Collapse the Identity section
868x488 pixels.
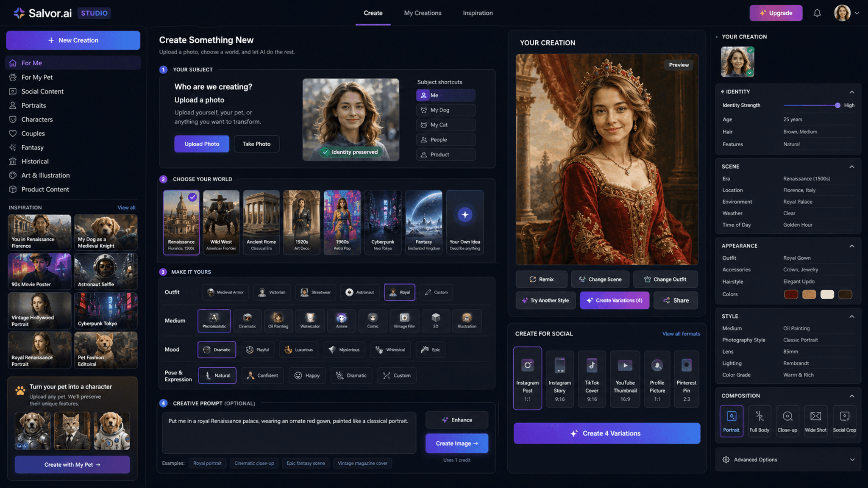tap(852, 92)
